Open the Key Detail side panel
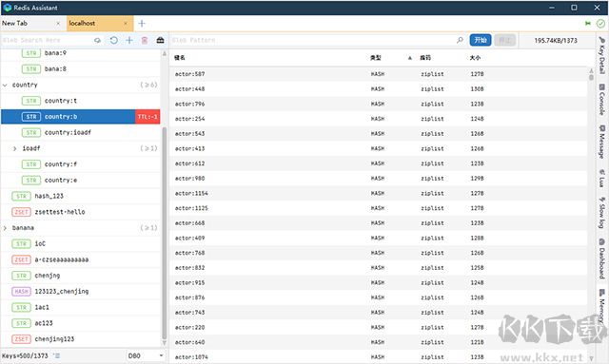 point(601,55)
